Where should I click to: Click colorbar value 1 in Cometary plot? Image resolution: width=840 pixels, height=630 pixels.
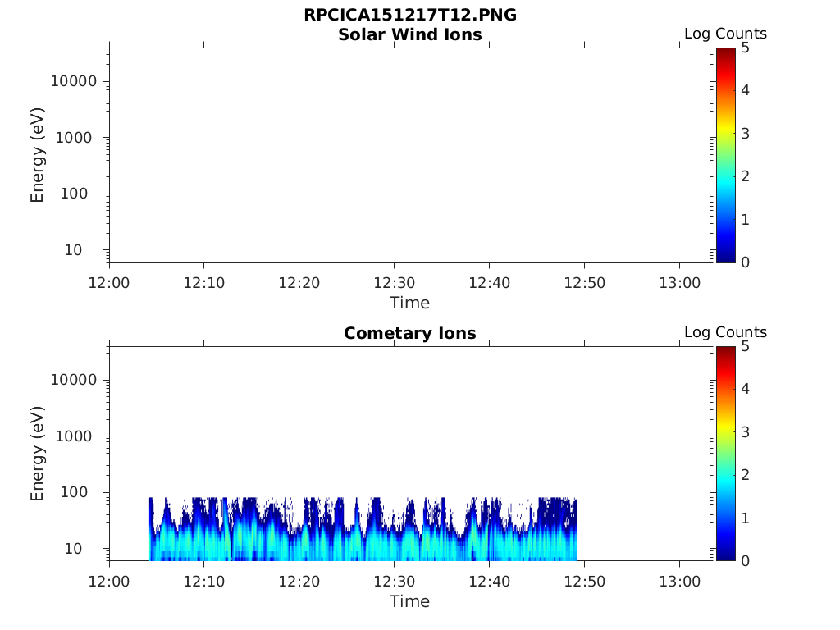pos(745,518)
